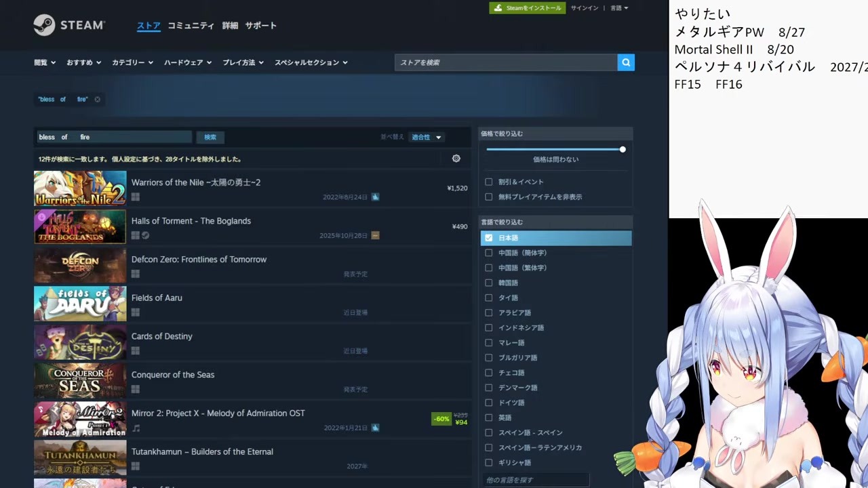
Task: Click the price range slider handle
Action: pos(623,149)
